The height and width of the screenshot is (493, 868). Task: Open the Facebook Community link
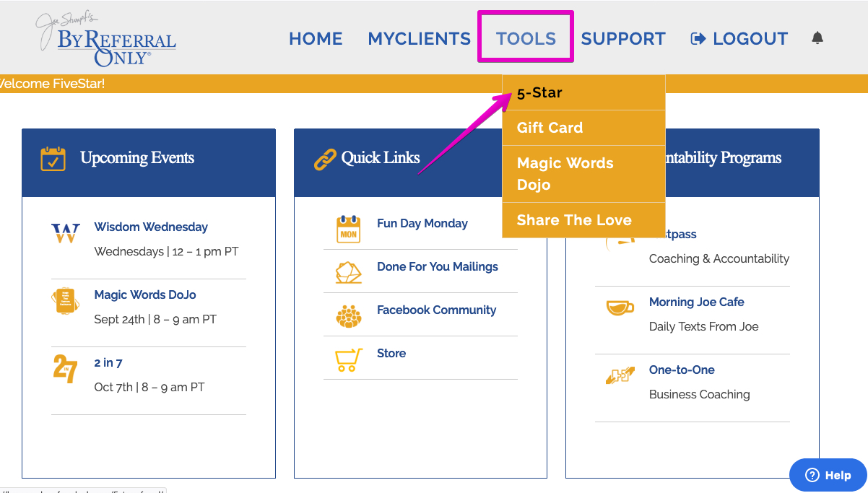(x=436, y=310)
